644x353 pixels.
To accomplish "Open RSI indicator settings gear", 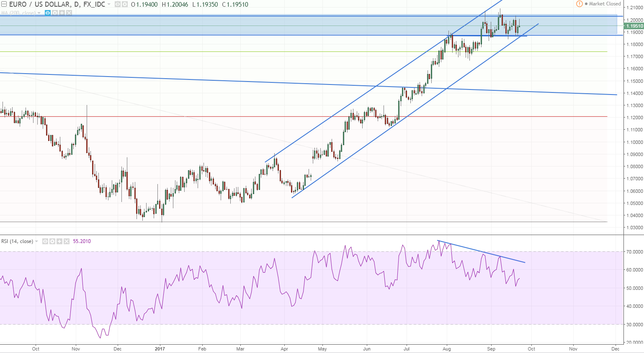I will 52,241.
